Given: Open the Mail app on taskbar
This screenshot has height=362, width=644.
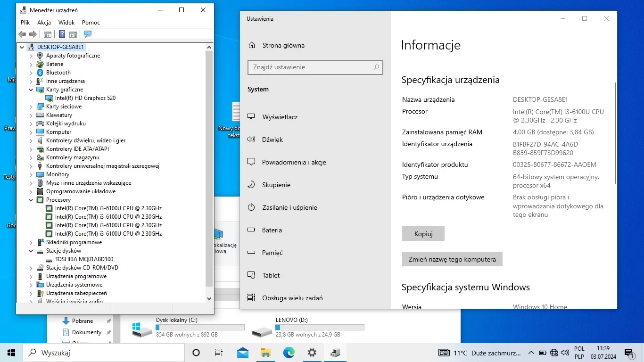Looking at the screenshot, I should click(x=243, y=353).
